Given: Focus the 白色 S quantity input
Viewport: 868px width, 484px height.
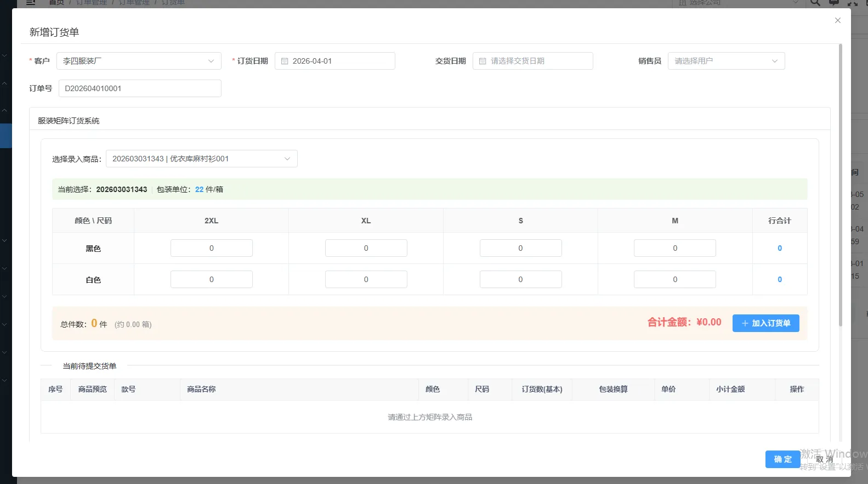Looking at the screenshot, I should (x=520, y=279).
